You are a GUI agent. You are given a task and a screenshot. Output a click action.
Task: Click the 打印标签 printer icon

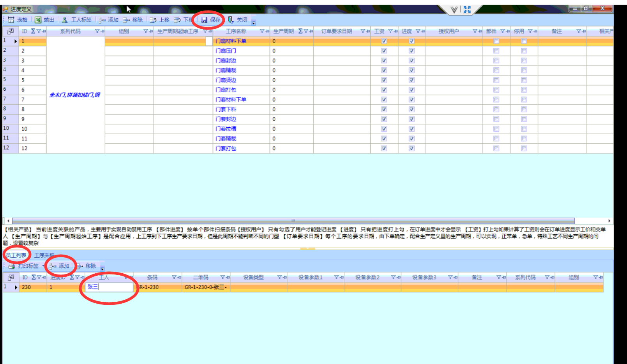(12, 266)
